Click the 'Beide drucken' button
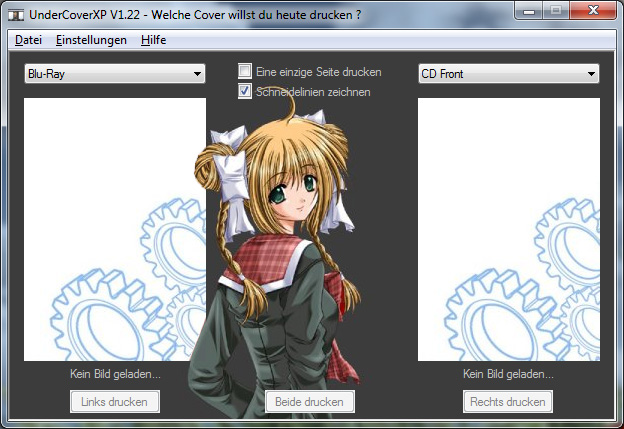The image size is (624, 429). pos(310,402)
